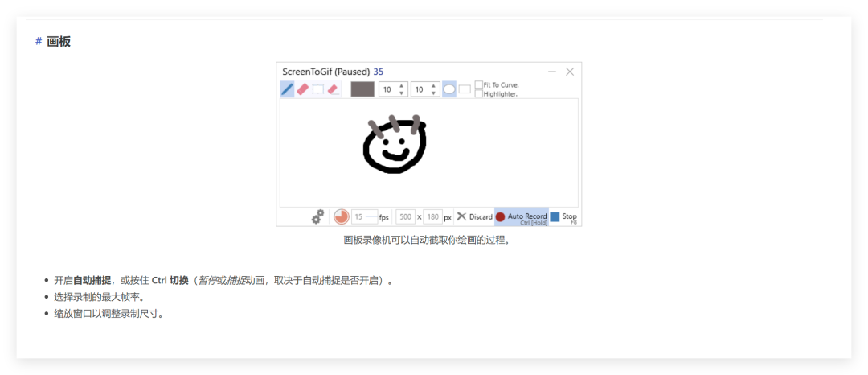Screen dimensions: 868x375
Task: Select the stroke eraser with underline
Action: tap(334, 89)
